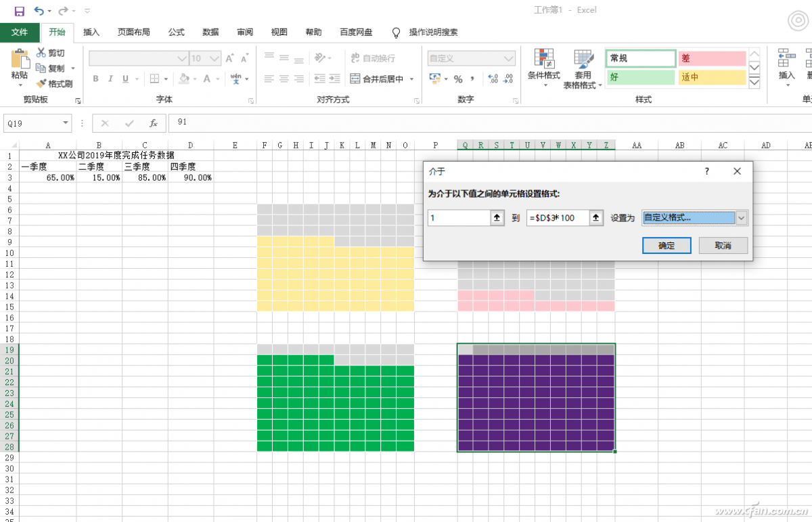
Task: Toggle align text left
Action: click(x=269, y=79)
